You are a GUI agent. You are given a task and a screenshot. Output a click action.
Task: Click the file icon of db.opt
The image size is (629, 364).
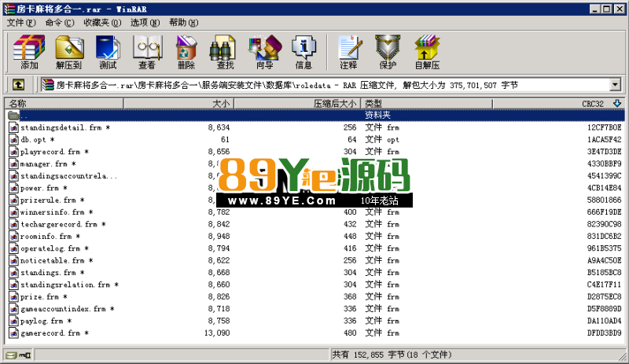tap(13, 140)
